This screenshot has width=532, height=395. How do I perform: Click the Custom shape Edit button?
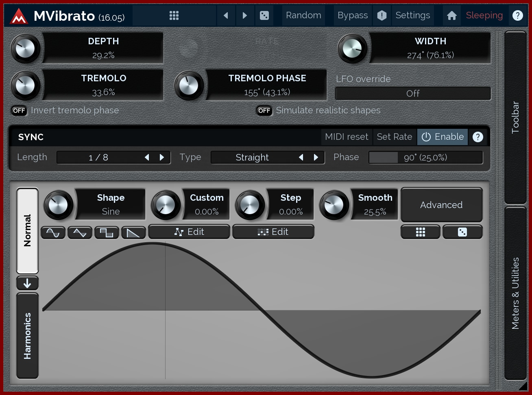click(189, 232)
